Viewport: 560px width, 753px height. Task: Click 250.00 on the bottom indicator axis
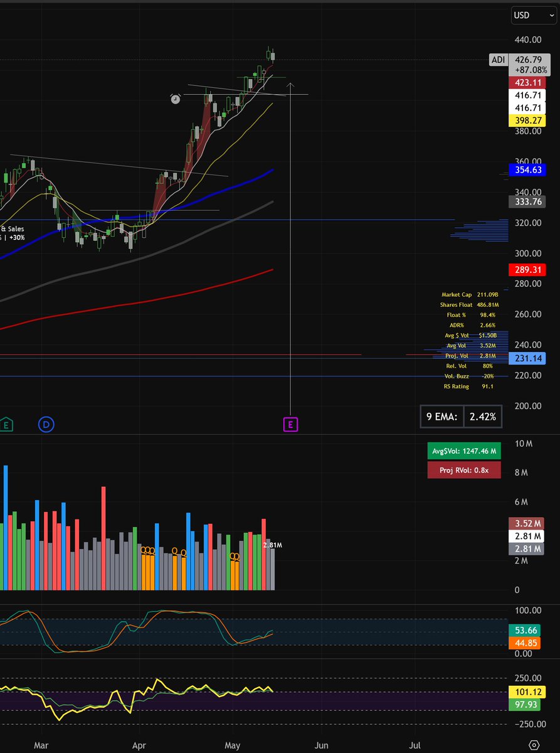coord(528,678)
